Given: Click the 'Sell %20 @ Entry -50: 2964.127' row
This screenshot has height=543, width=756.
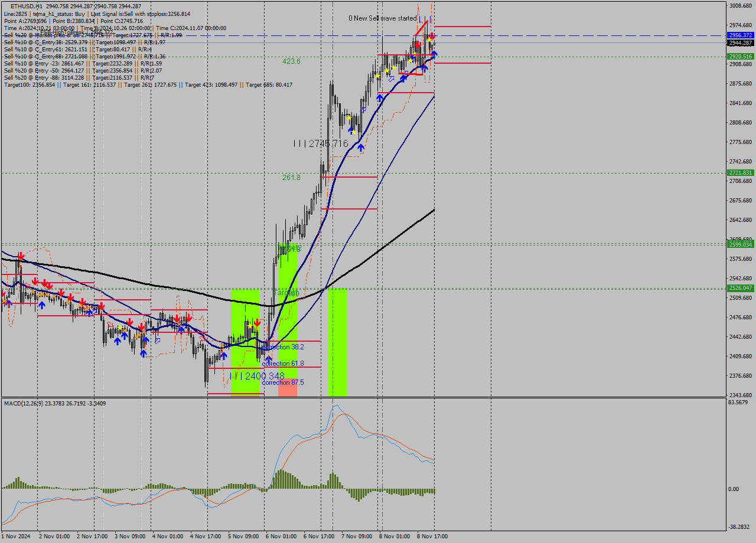Looking at the screenshot, I should tap(83, 71).
